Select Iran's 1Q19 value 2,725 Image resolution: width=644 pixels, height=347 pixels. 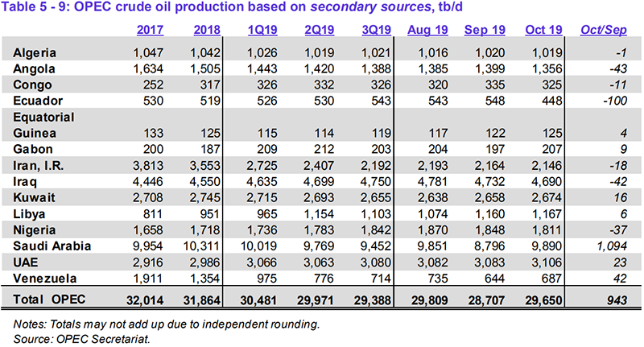pyautogui.click(x=262, y=166)
